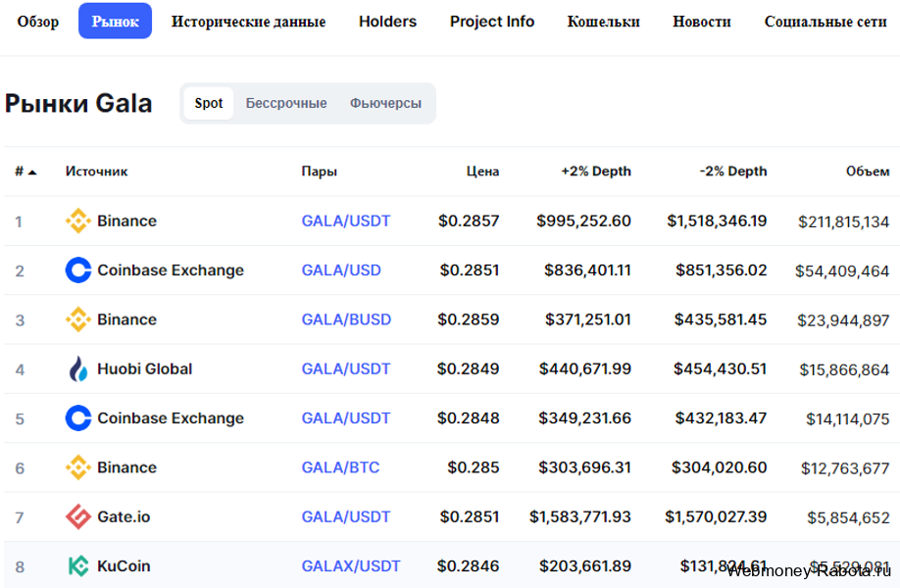Image resolution: width=900 pixels, height=588 pixels.
Task: Open the Project Info tab
Action: click(492, 22)
